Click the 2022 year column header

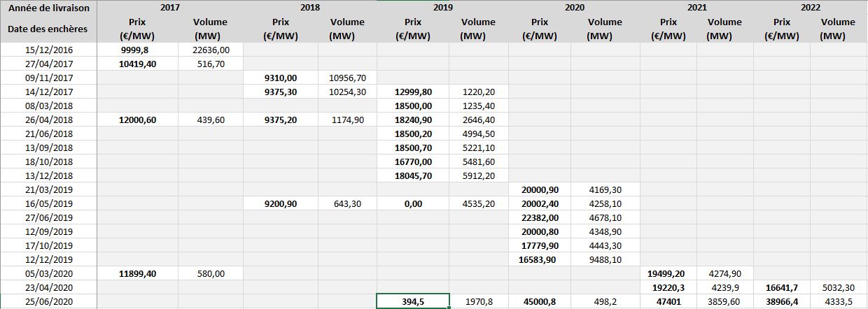point(810,8)
